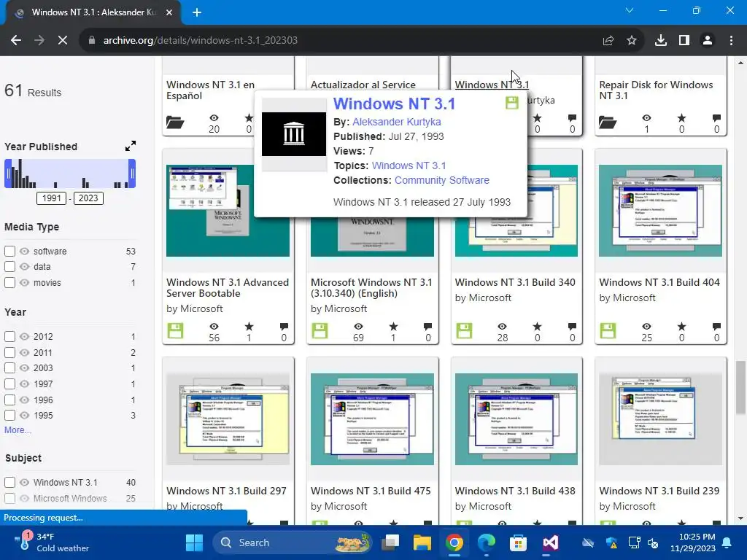Open Microsoft Store from taskbar
Viewport: 747px width, 560px height.
[519, 542]
